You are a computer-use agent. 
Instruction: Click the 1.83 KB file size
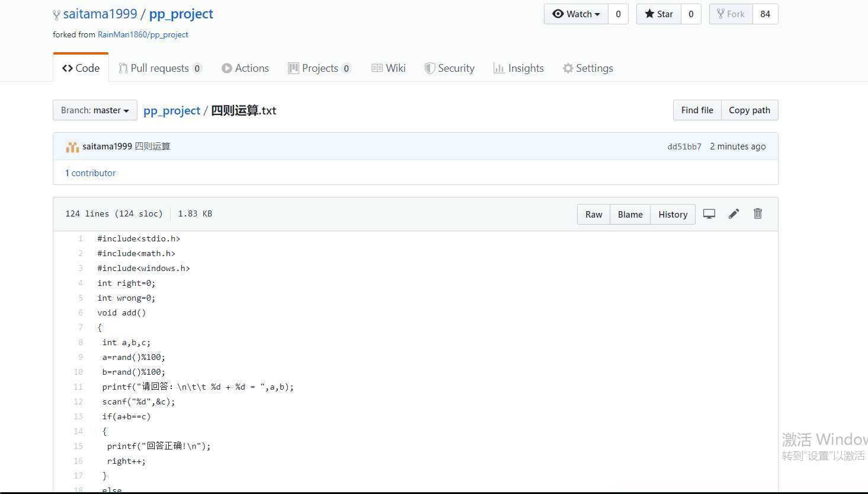(x=195, y=213)
